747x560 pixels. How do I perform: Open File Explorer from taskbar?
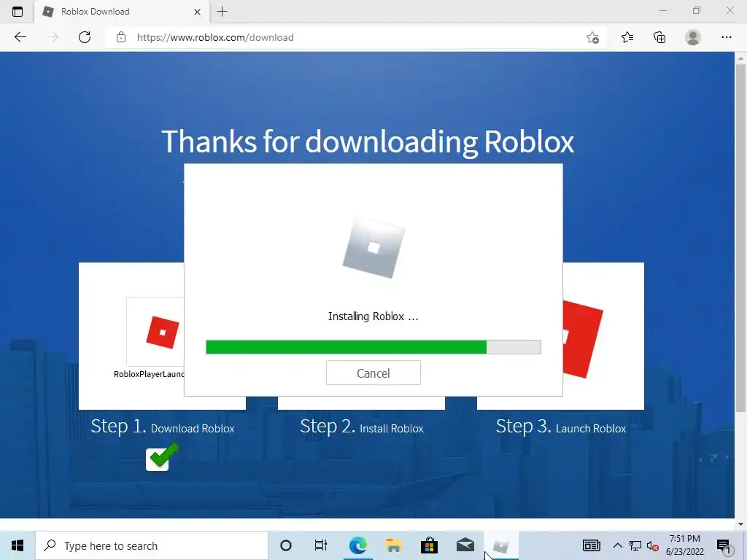point(393,545)
